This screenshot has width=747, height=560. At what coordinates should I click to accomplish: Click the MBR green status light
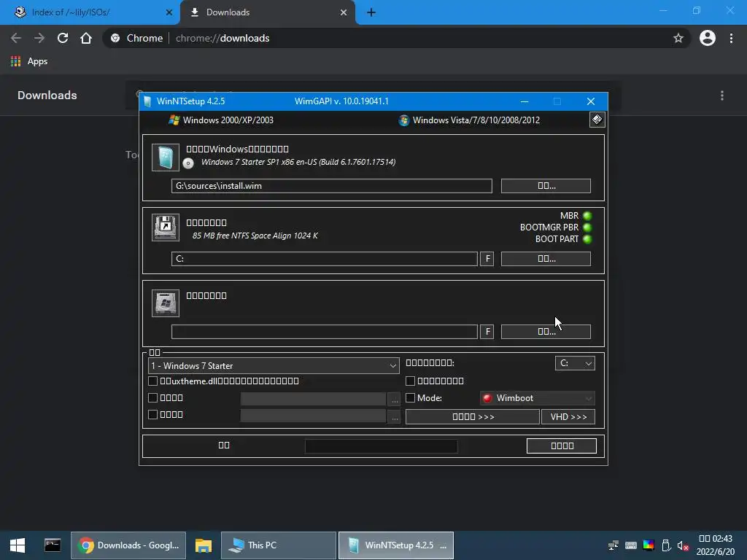[587, 216]
